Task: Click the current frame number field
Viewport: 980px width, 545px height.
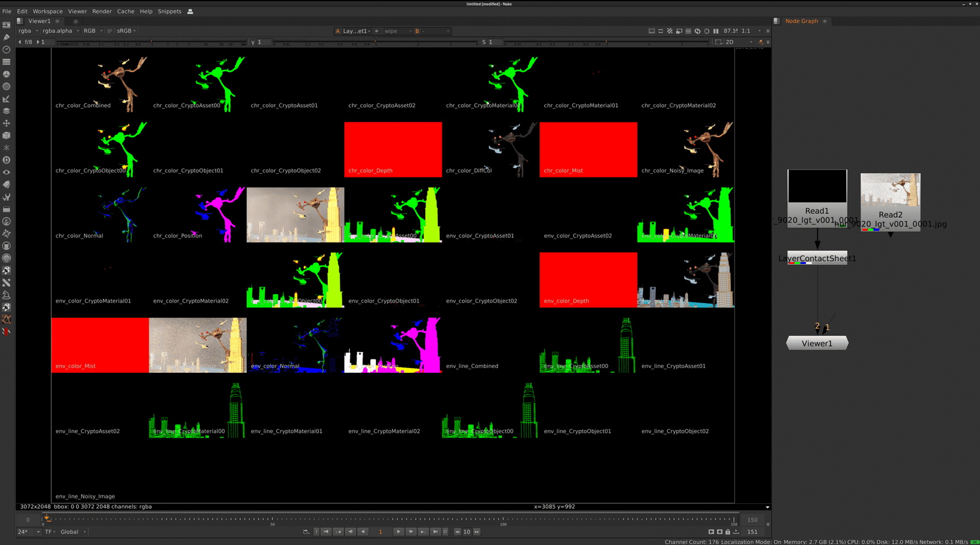Action: (380, 532)
